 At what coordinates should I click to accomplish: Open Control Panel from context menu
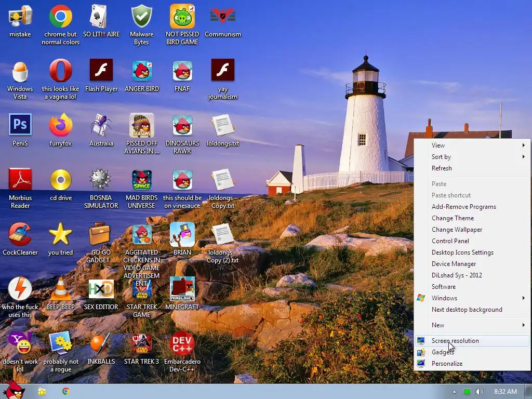pyautogui.click(x=472, y=241)
